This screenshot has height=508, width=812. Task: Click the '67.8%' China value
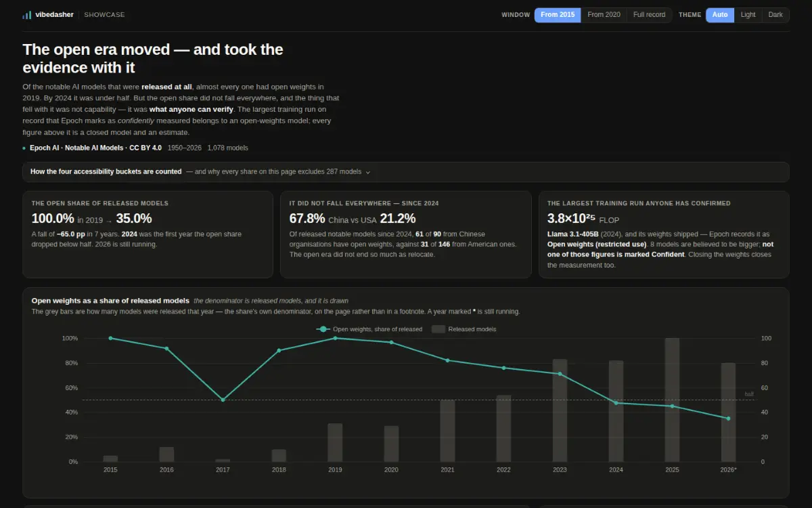click(x=307, y=218)
